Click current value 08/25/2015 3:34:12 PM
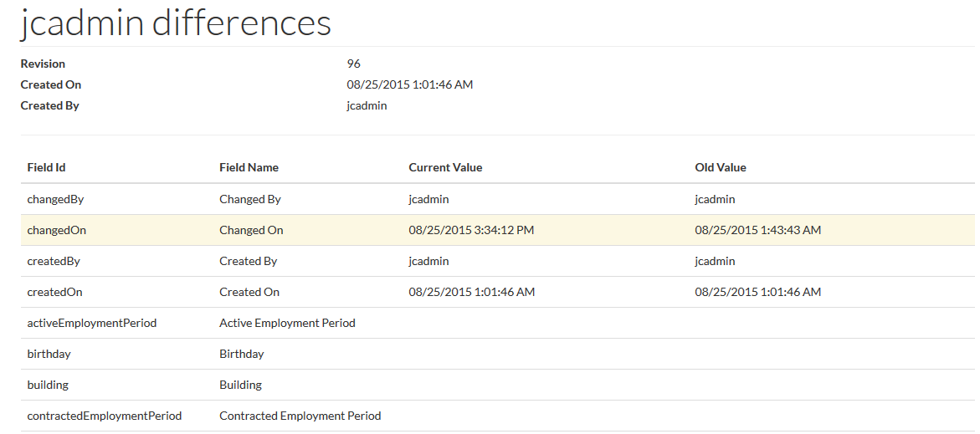980x434 pixels. coord(471,230)
